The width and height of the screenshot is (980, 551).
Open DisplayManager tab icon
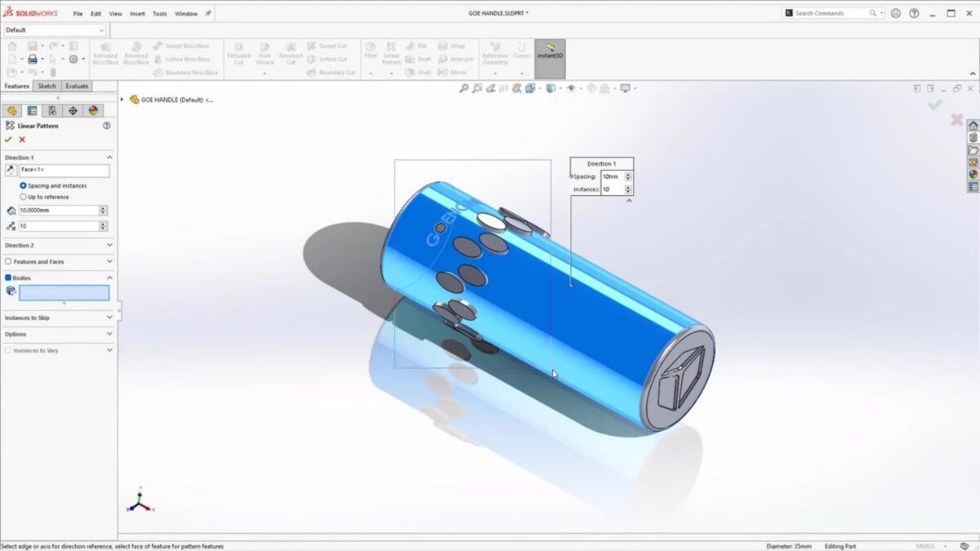tap(93, 110)
